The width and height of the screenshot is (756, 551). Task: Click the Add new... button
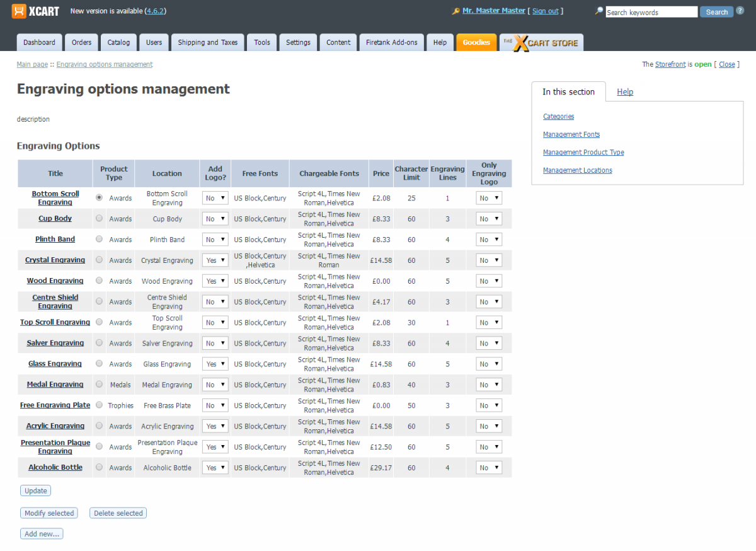tap(42, 534)
